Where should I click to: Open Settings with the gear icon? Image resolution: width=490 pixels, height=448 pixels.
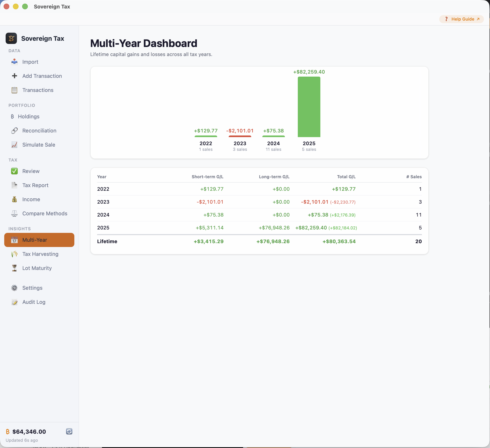[32, 288]
